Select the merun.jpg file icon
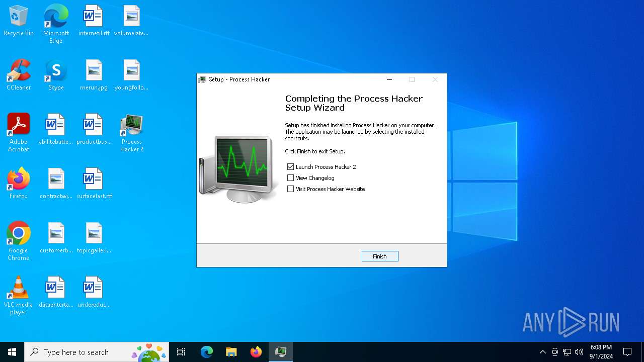 (x=94, y=75)
